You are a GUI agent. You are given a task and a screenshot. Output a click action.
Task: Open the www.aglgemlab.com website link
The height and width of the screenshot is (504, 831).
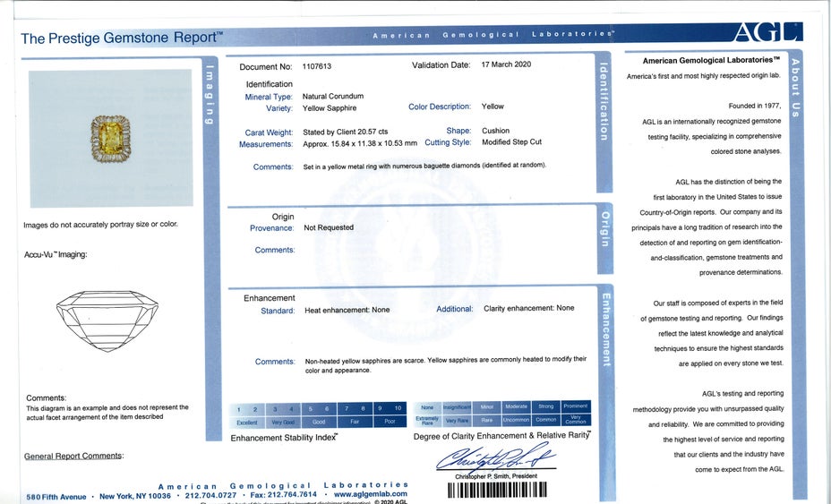coord(370,494)
